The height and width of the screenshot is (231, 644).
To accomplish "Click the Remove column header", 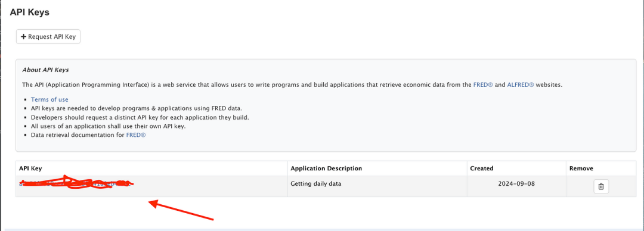I will 581,168.
